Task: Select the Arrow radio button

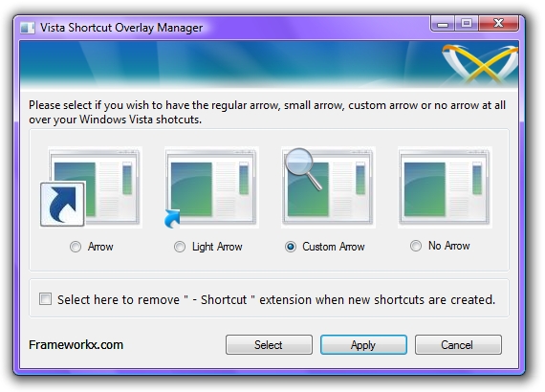Action: 76,247
